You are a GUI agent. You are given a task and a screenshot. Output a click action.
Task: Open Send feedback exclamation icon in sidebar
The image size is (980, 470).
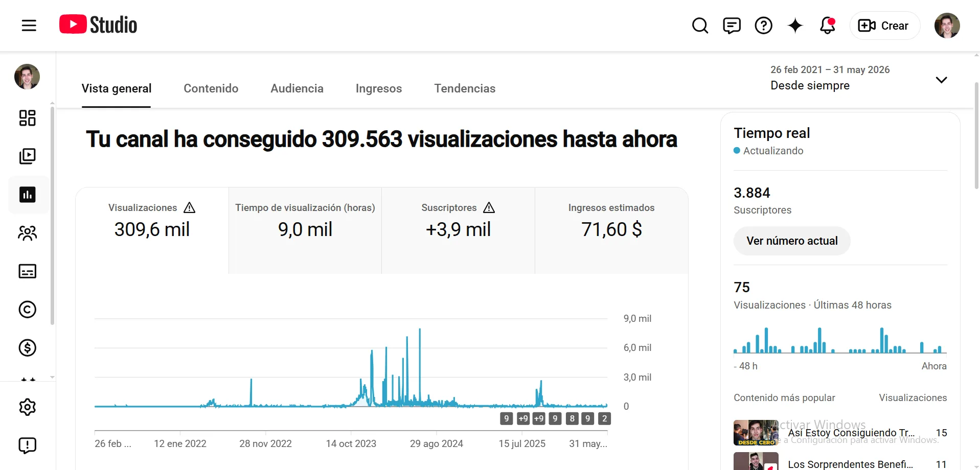[28, 445]
